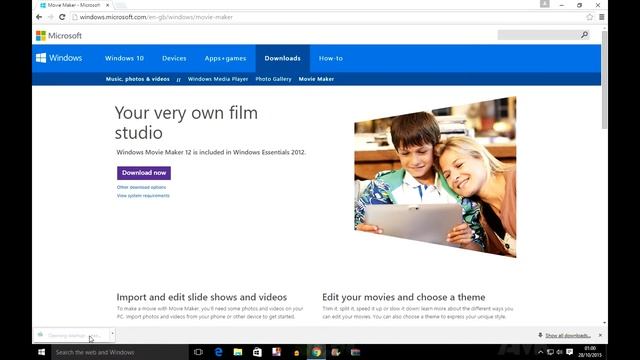Image resolution: width=640 pixels, height=360 pixels.
Task: Open Music, photos & videos submenu
Action: 138,79
